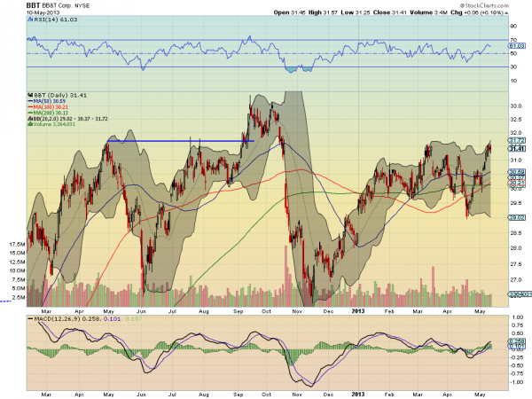
Task: Click the 'Jun' label on bottom MACD x-axis
Action: [141, 395]
